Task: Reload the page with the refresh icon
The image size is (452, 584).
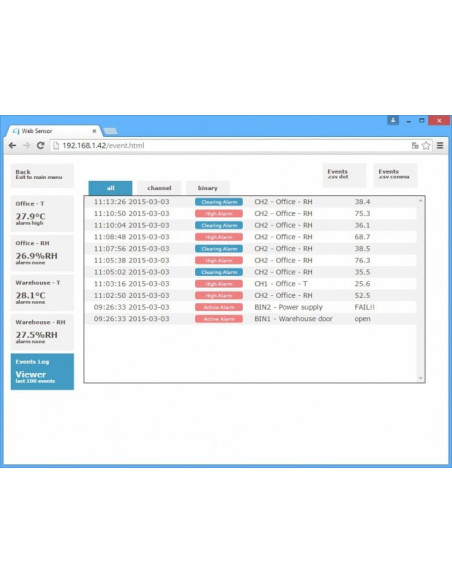Action: pos(41,146)
